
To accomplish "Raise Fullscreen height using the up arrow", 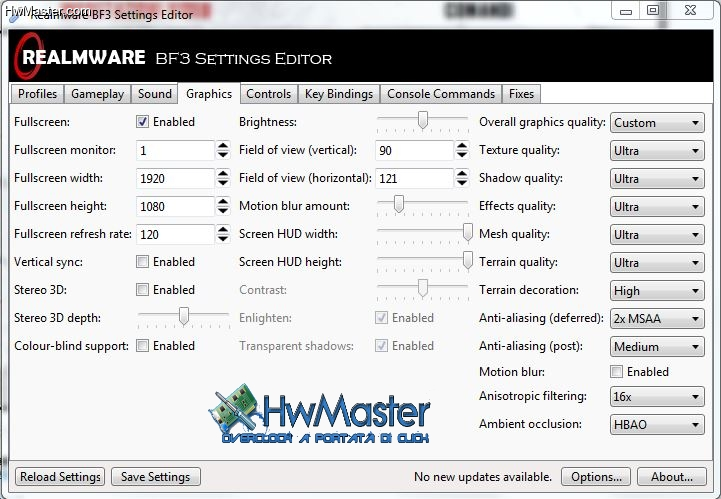I will point(223,201).
